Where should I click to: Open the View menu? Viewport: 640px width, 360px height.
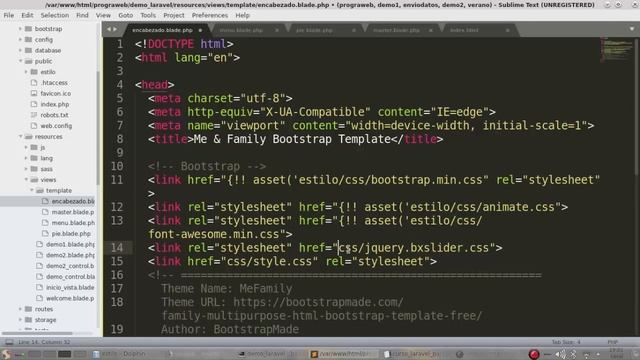coord(103,15)
